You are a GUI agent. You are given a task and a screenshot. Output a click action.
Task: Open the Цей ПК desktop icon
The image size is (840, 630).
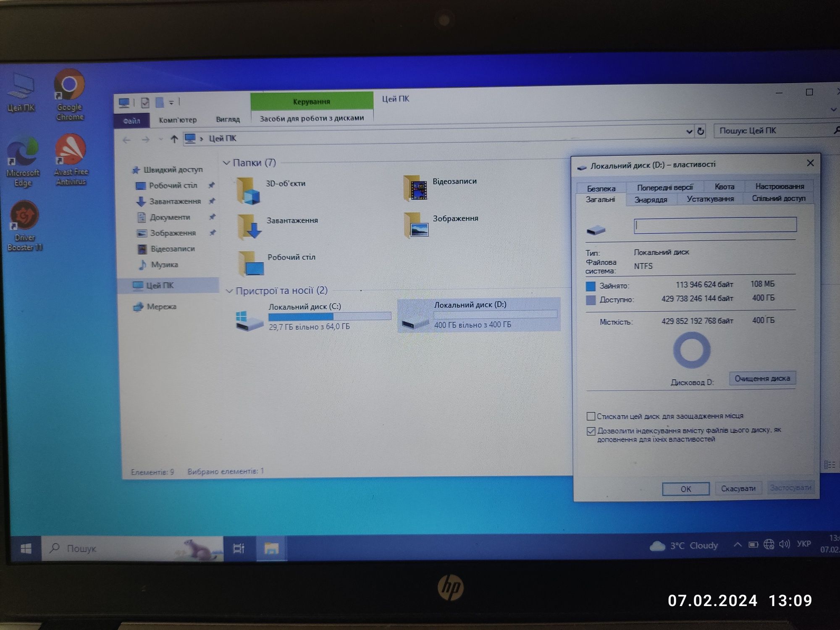tap(21, 92)
